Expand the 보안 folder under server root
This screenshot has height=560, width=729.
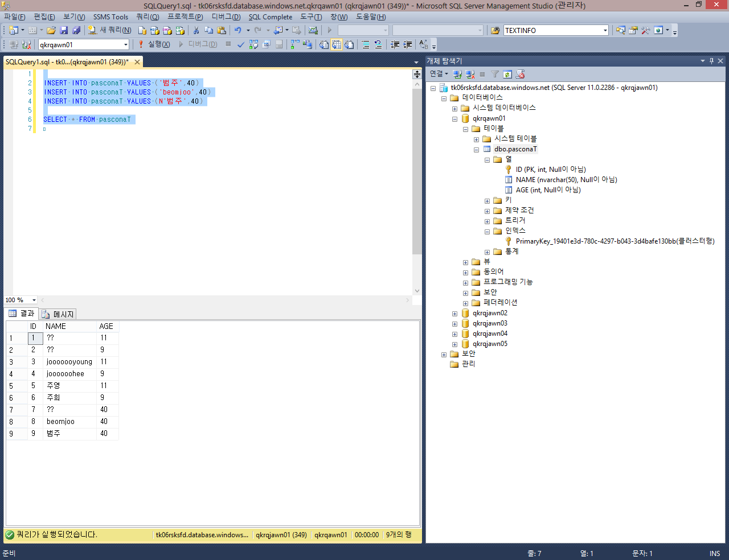[444, 355]
